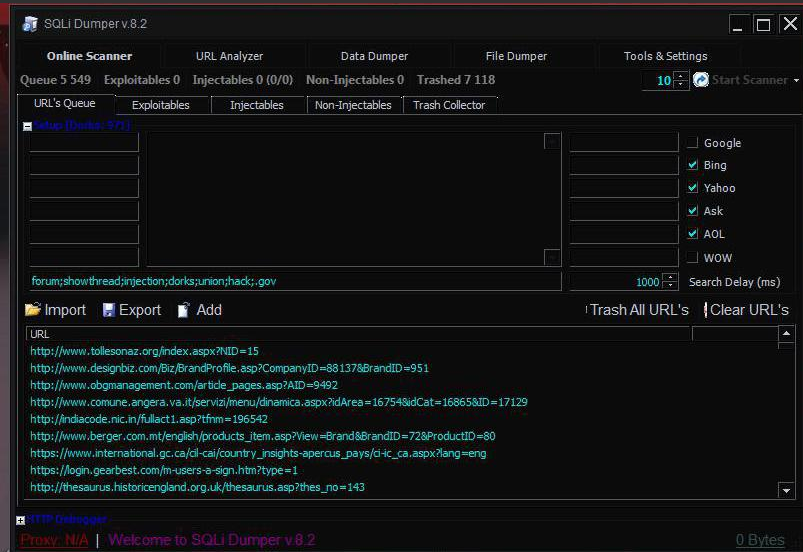Open the Trash Collector tab

point(449,105)
